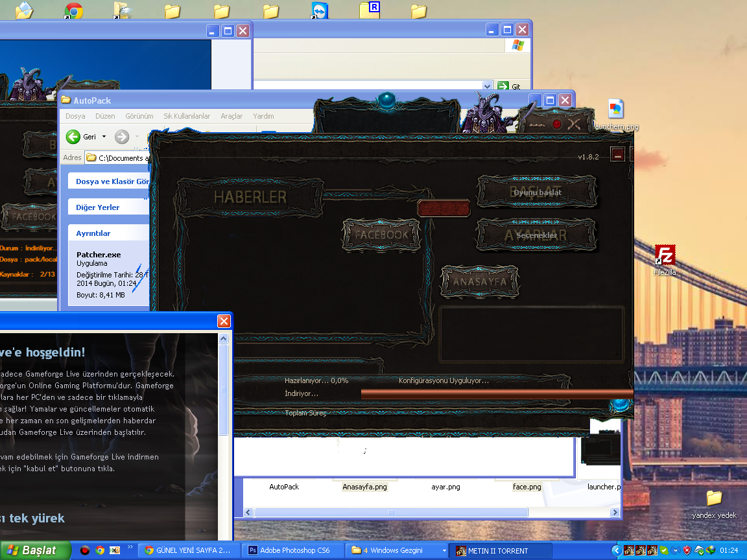This screenshot has height=560, width=747.
Task: Click the FACEBOOK button in front launcher
Action: tap(381, 234)
